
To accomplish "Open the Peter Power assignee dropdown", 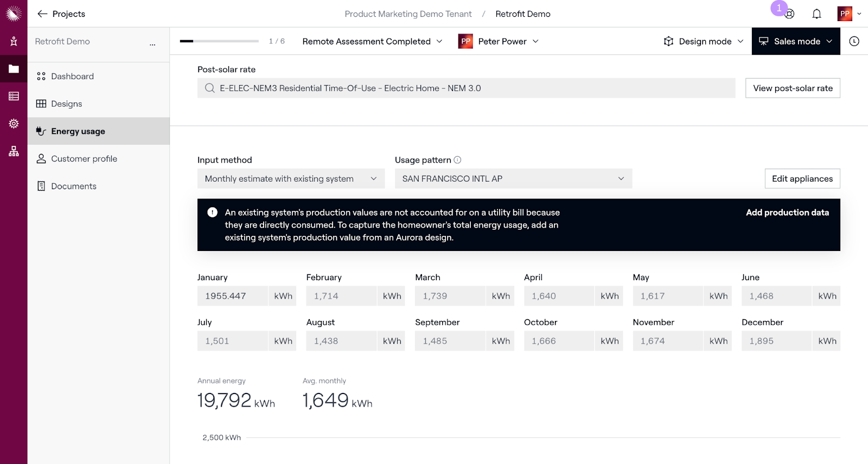I will pos(499,41).
